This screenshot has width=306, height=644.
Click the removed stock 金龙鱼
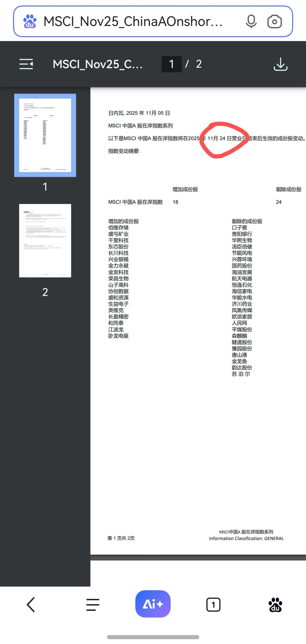(239, 361)
